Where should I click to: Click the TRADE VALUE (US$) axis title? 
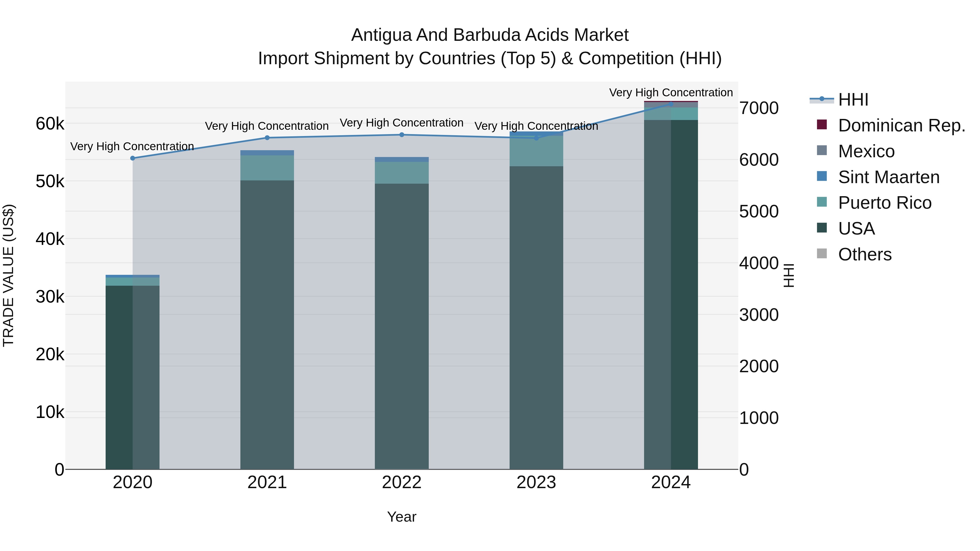(8, 275)
